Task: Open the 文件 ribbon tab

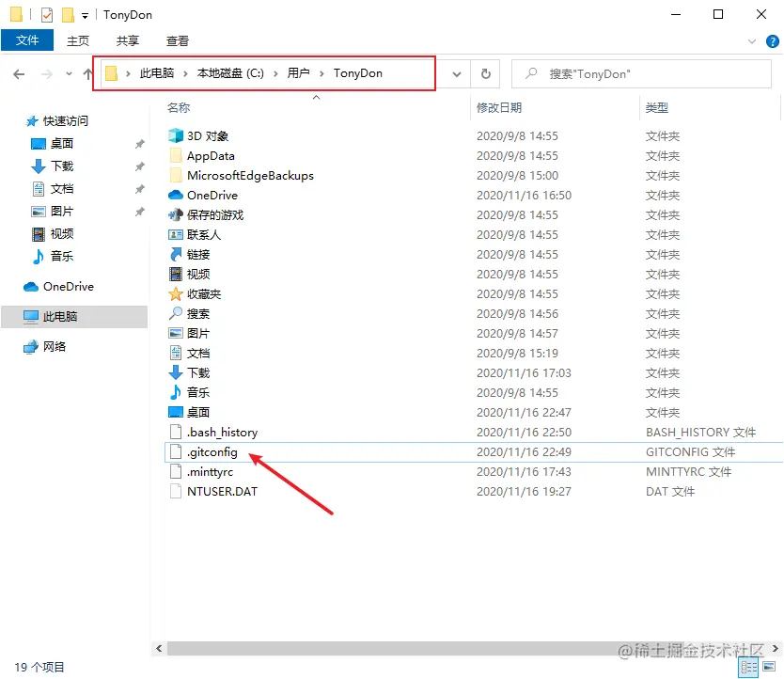Action: point(27,40)
